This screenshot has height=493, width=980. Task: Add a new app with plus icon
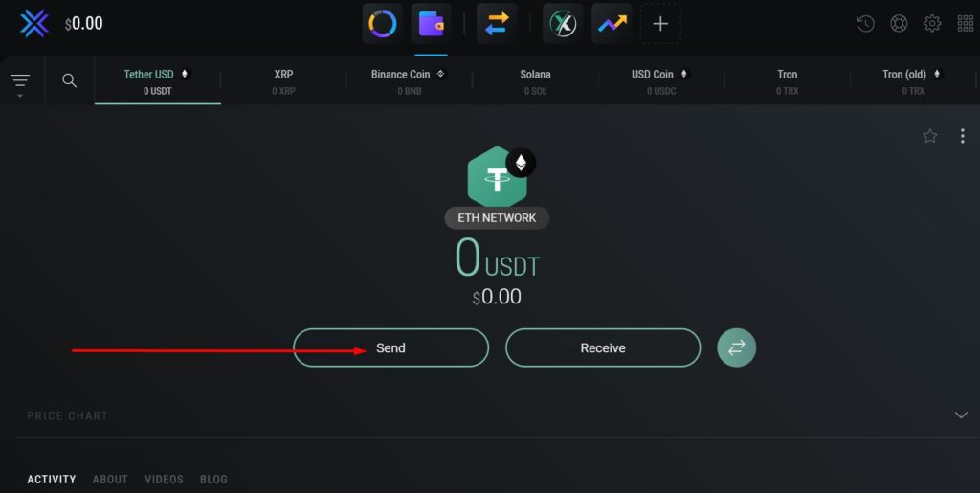tap(660, 24)
